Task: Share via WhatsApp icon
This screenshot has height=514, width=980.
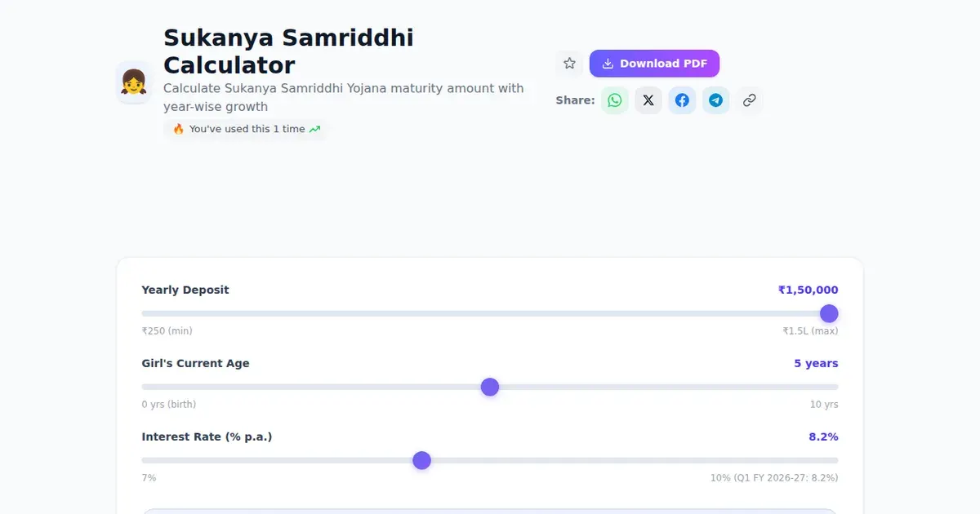Action: (x=615, y=100)
